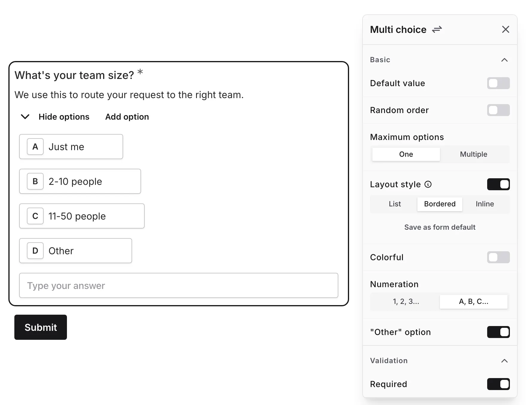Viewport: 532px width, 405px height.
Task: Select Multiple for maximum options
Action: click(x=474, y=154)
